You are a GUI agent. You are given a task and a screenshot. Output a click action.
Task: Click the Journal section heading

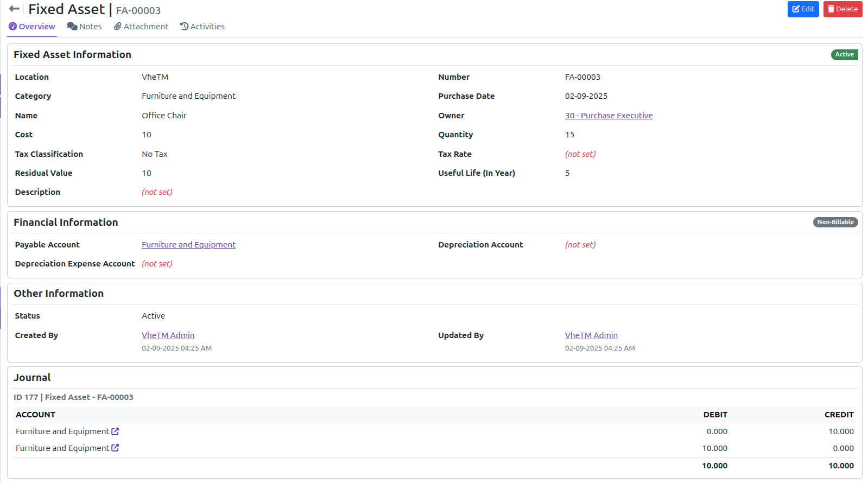(x=32, y=378)
